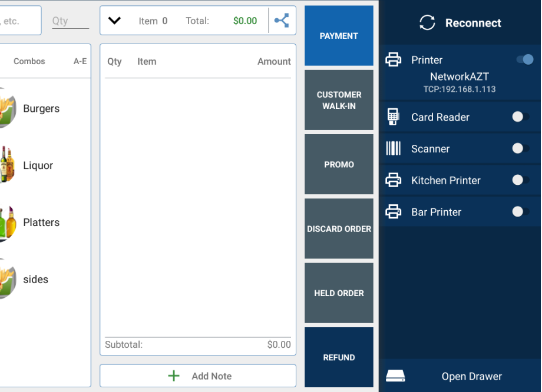The height and width of the screenshot is (392, 542).
Task: Disable the Printer toggle switch
Action: click(524, 59)
